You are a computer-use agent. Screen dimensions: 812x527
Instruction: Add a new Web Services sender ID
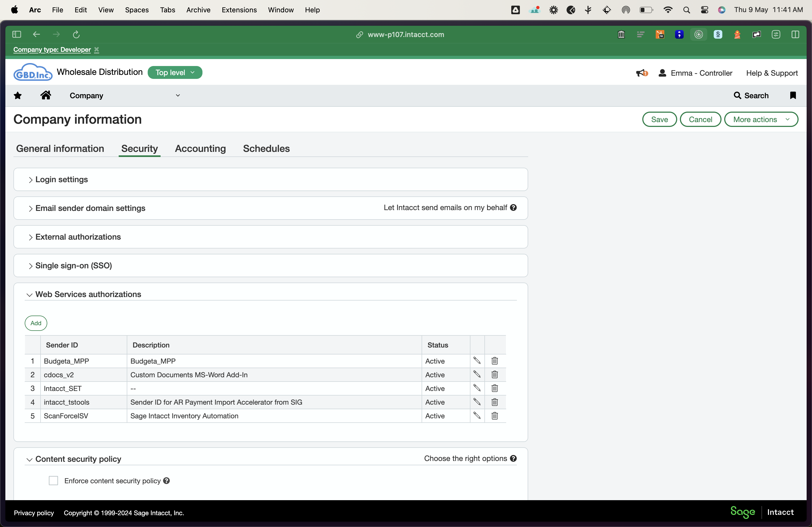pyautogui.click(x=36, y=323)
